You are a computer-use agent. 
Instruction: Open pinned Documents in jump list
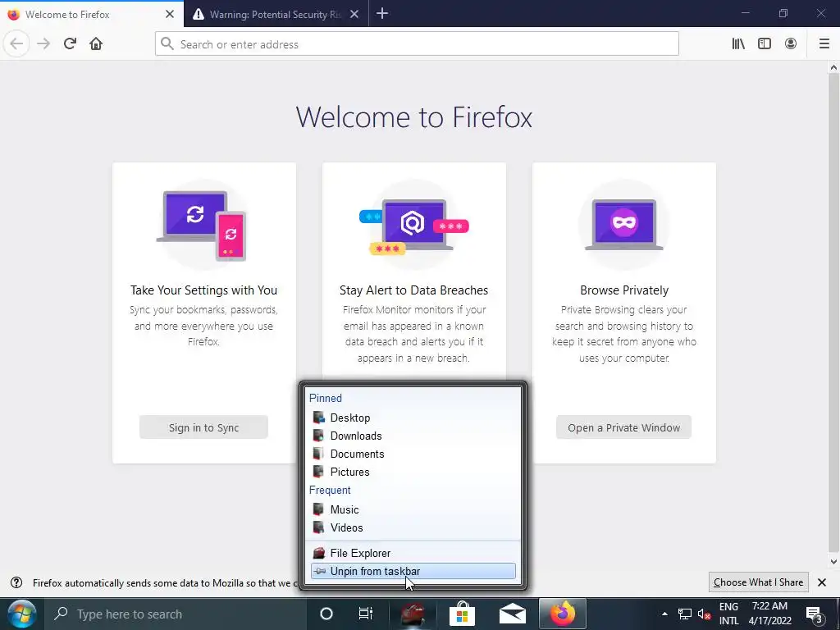click(413, 454)
